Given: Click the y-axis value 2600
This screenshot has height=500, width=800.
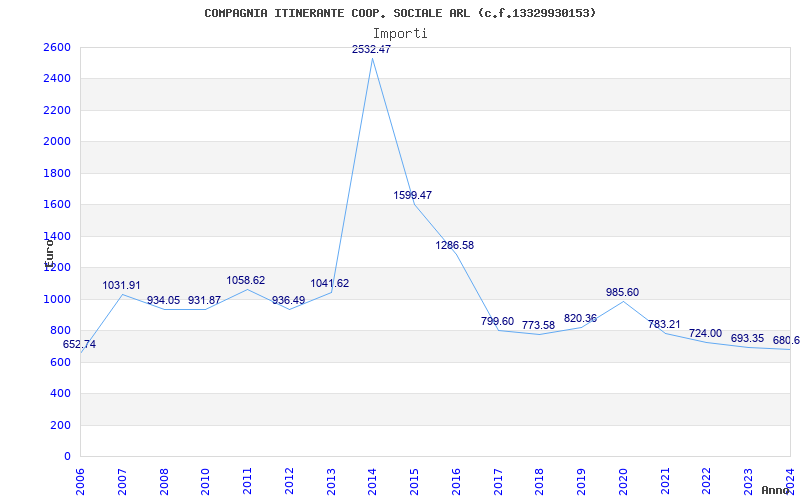Looking at the screenshot, I should (x=57, y=47).
